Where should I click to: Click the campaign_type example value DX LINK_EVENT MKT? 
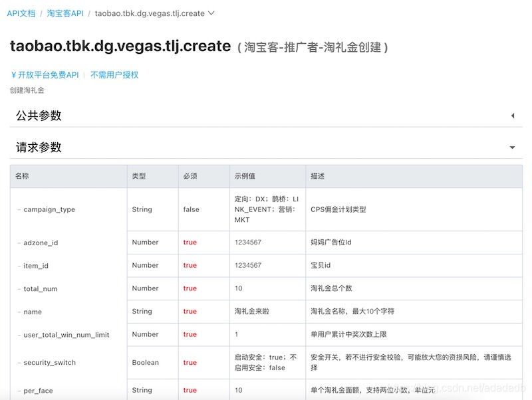[x=267, y=209]
